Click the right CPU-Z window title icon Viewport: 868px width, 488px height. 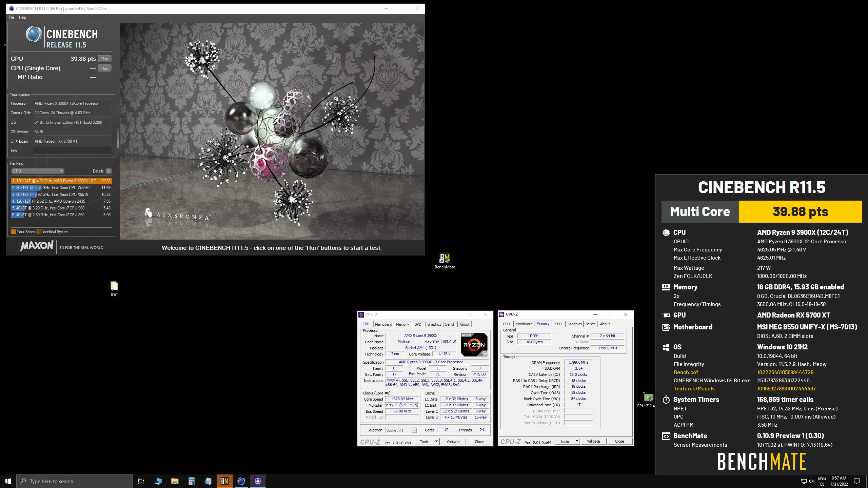[502, 314]
